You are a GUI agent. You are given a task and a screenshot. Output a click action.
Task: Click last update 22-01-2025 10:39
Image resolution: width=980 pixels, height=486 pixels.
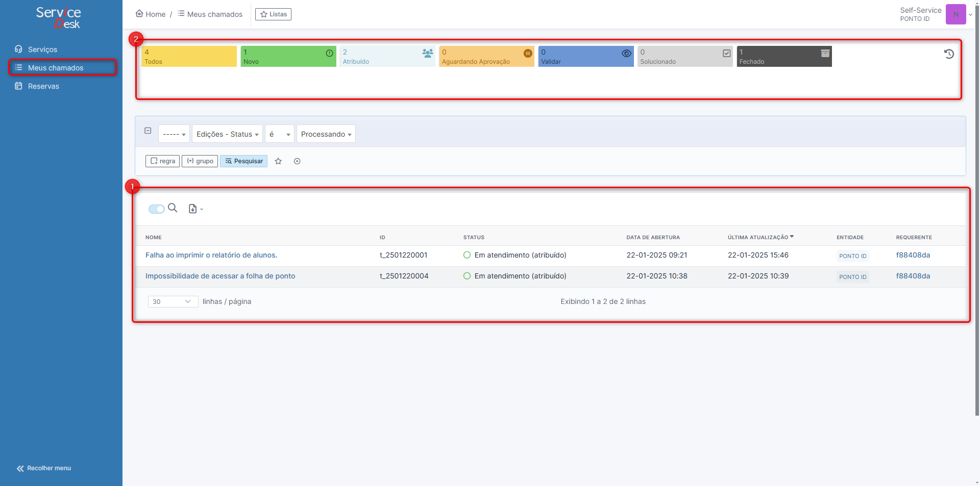758,276
